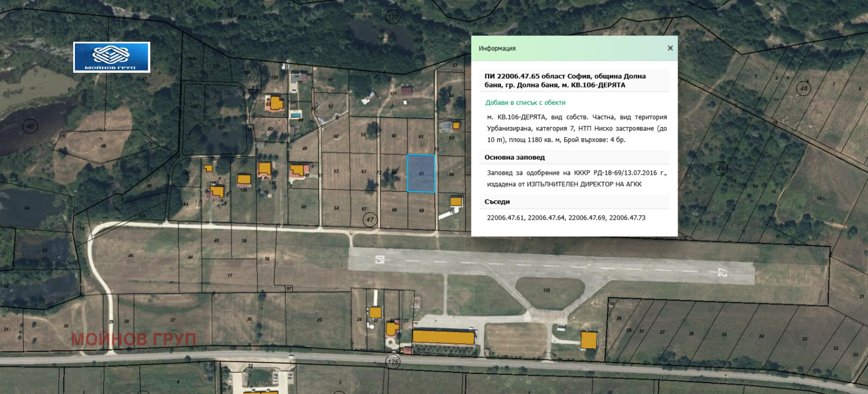Click the 'Основна заповед' section header
Image resolution: width=868 pixels, height=394 pixels.
point(514,157)
